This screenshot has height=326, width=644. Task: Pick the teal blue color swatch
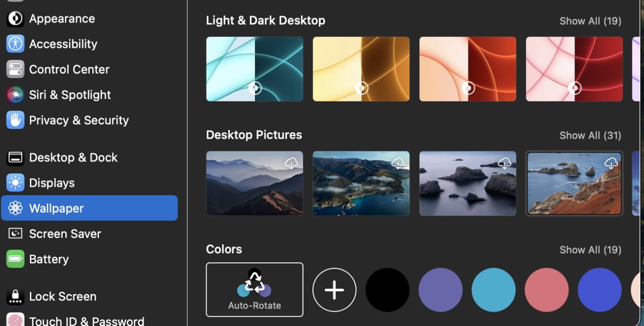(494, 290)
